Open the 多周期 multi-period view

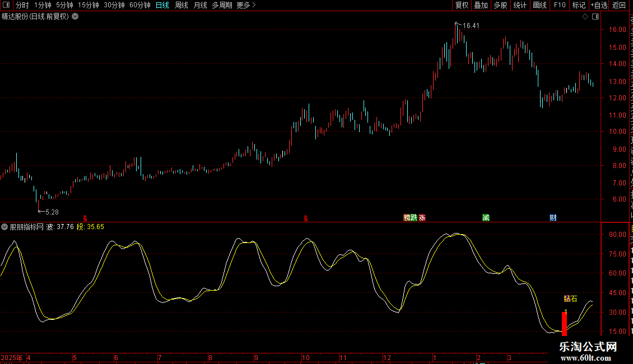pos(222,5)
